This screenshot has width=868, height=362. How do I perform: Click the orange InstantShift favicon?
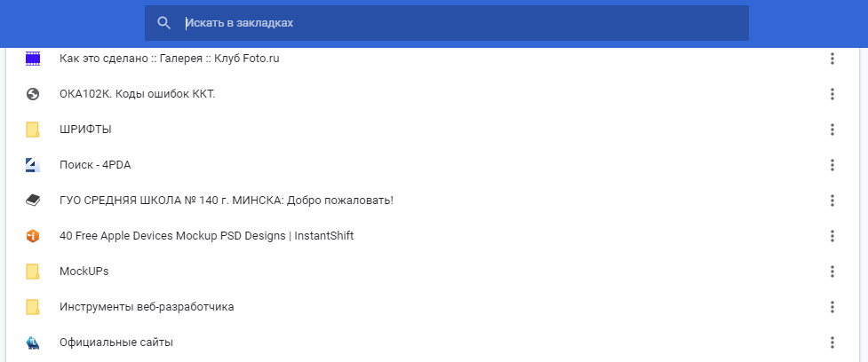pyautogui.click(x=33, y=236)
